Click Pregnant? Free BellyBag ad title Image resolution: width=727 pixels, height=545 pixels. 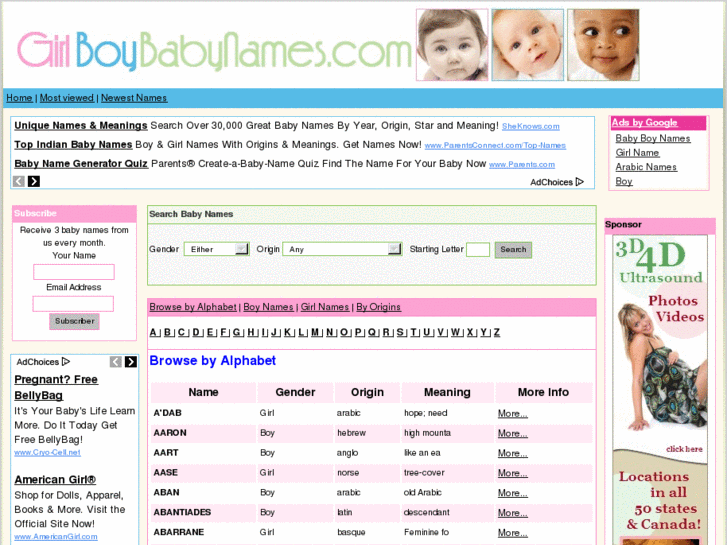56,387
